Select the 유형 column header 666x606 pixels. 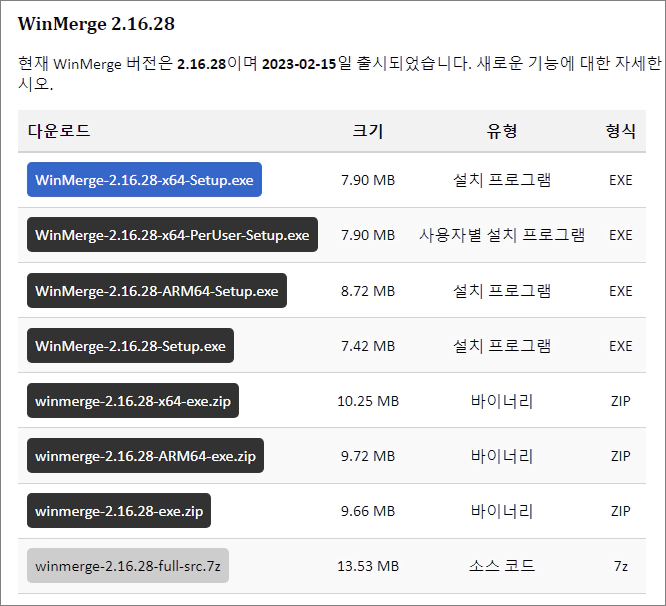[x=502, y=131]
